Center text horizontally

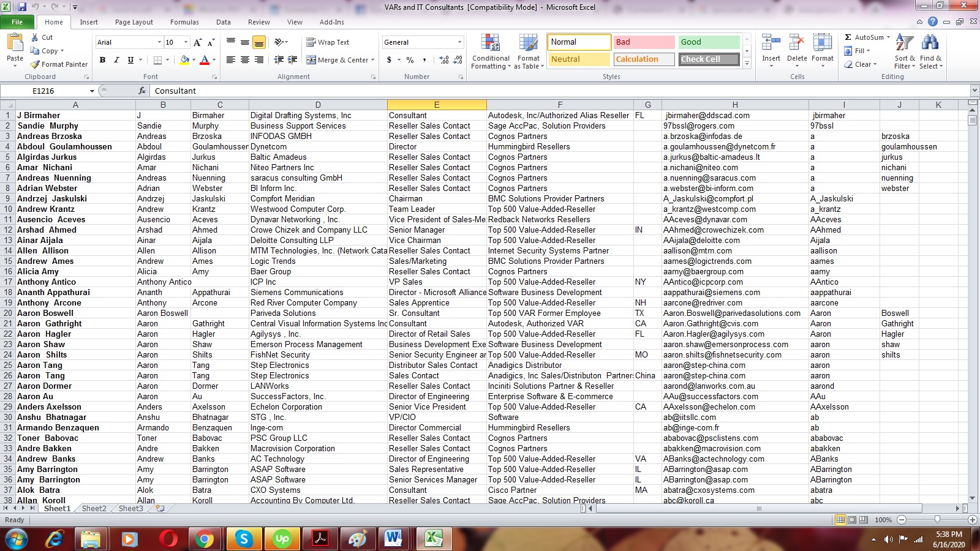[245, 60]
